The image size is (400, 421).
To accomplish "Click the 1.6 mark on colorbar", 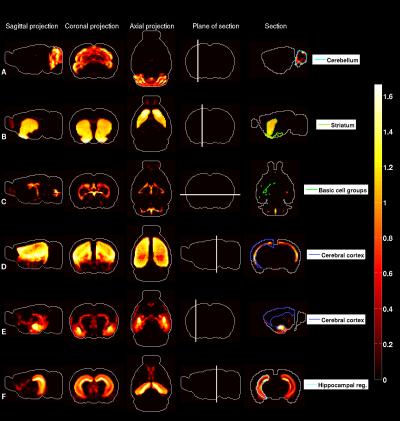I will (x=388, y=97).
